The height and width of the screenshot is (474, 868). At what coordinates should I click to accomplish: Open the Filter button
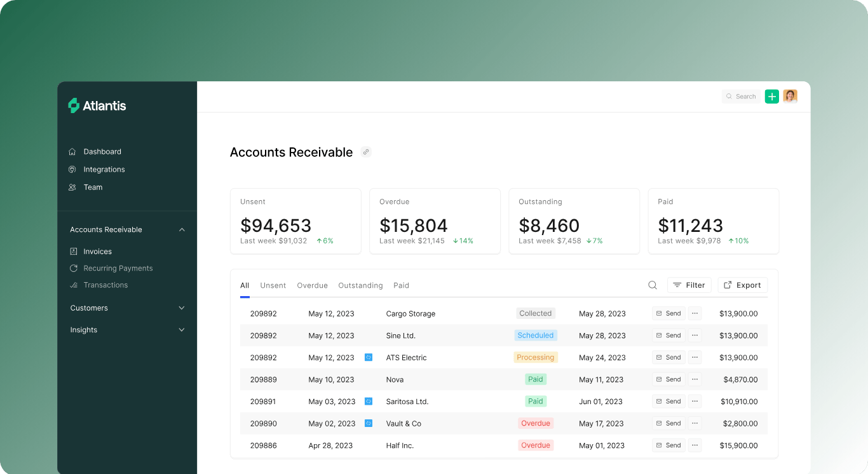pos(689,285)
